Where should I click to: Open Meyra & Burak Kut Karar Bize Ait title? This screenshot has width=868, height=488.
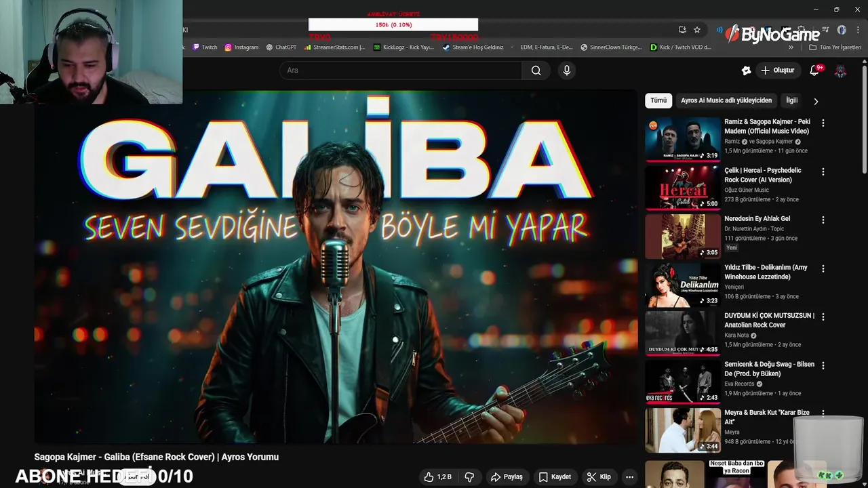(x=767, y=417)
